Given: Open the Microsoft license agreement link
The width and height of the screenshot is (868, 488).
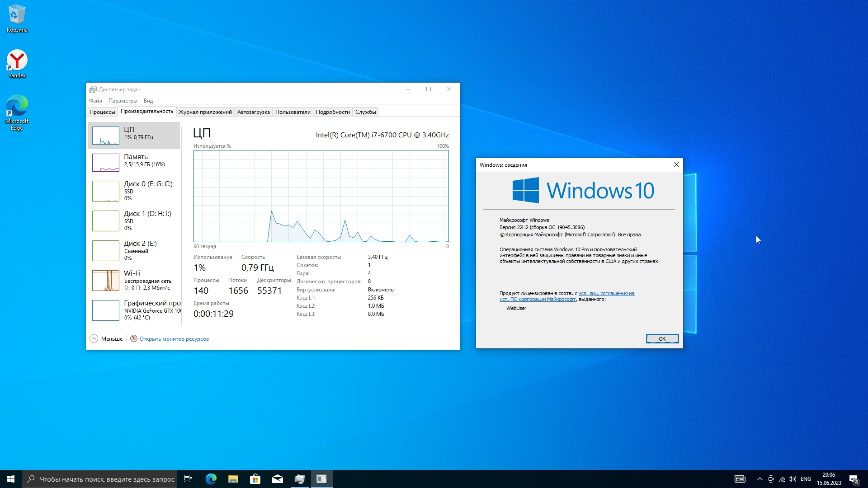Looking at the screenshot, I should (606, 294).
